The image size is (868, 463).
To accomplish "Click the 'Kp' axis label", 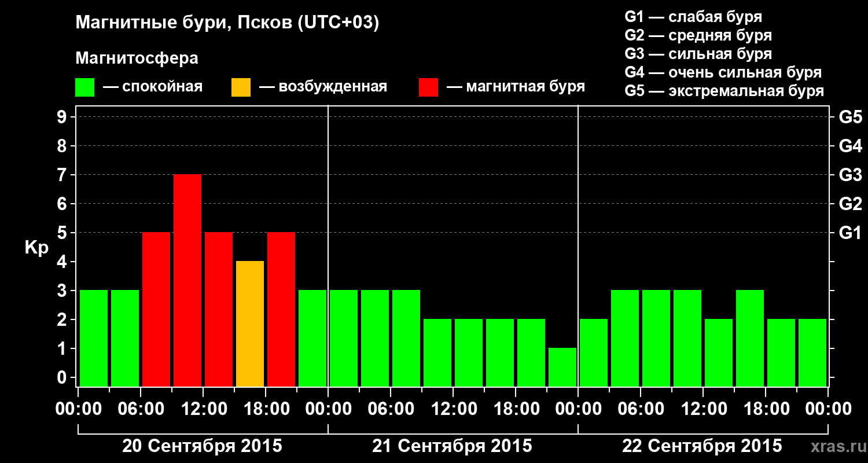I will (x=36, y=248).
